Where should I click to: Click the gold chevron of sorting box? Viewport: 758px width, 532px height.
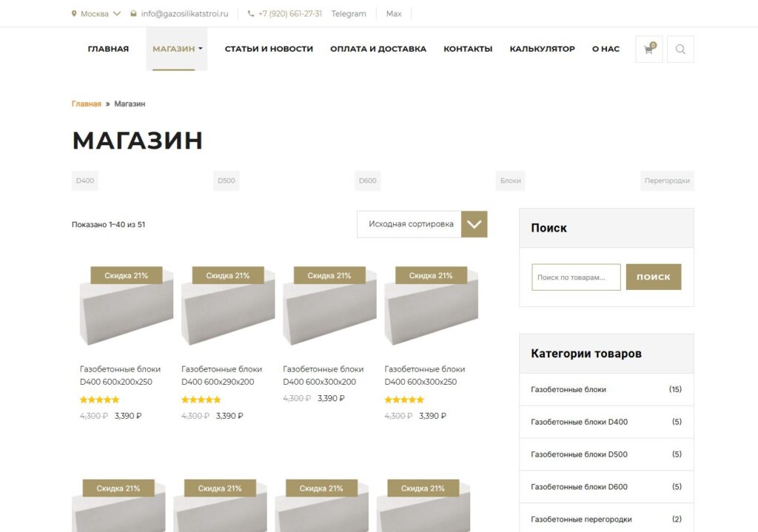[474, 224]
